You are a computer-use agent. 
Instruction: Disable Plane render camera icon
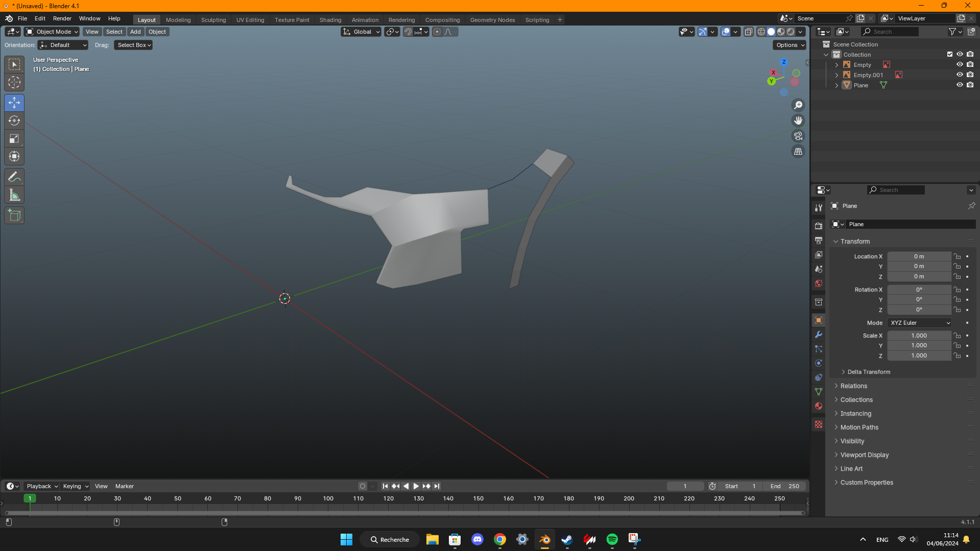coord(970,85)
